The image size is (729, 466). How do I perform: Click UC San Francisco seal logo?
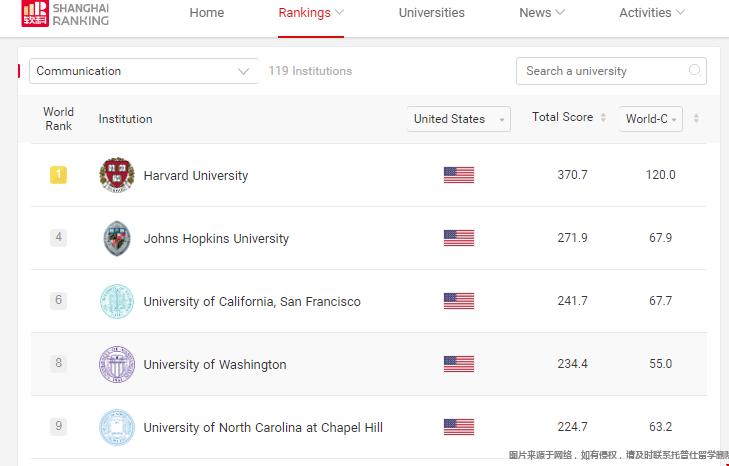click(x=117, y=301)
